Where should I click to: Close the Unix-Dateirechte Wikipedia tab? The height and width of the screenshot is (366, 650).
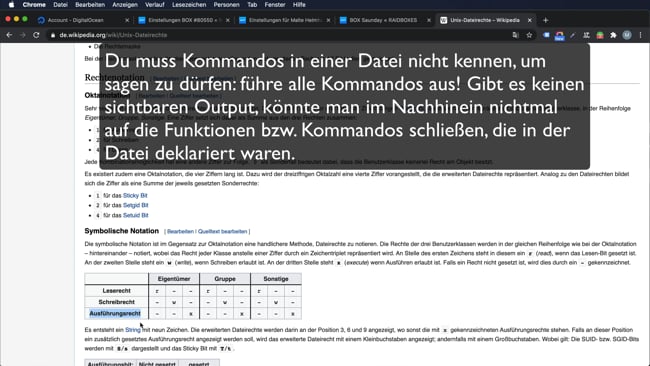pyautogui.click(x=529, y=20)
